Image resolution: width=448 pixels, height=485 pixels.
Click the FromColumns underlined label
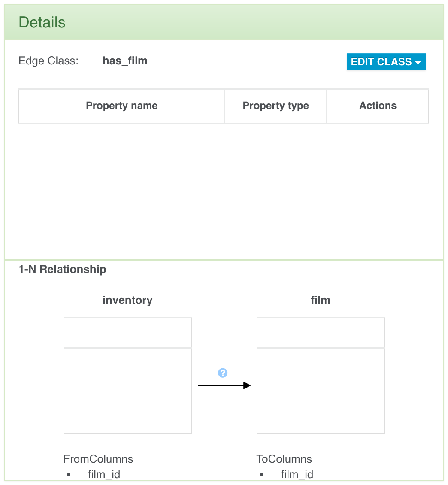click(98, 459)
